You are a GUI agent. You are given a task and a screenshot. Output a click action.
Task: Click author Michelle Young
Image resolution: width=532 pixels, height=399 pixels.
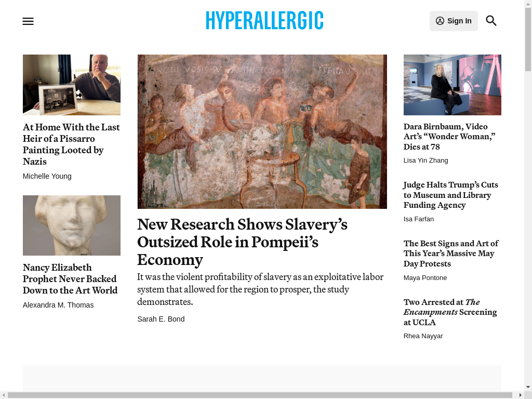47,176
